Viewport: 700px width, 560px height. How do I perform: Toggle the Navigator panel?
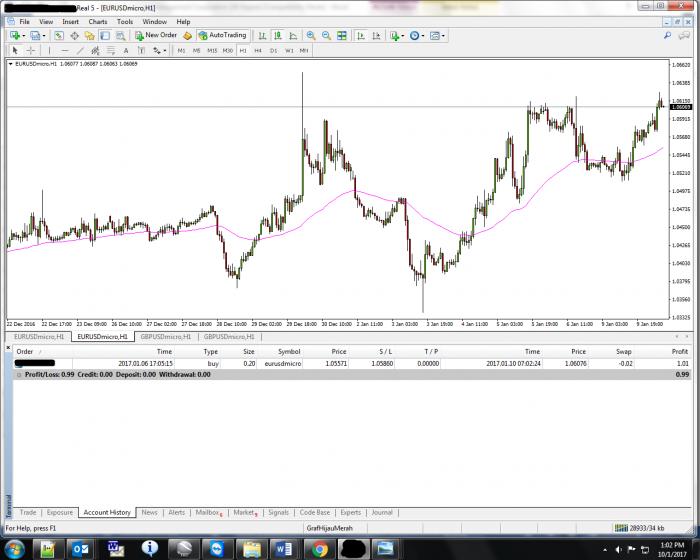click(x=90, y=36)
